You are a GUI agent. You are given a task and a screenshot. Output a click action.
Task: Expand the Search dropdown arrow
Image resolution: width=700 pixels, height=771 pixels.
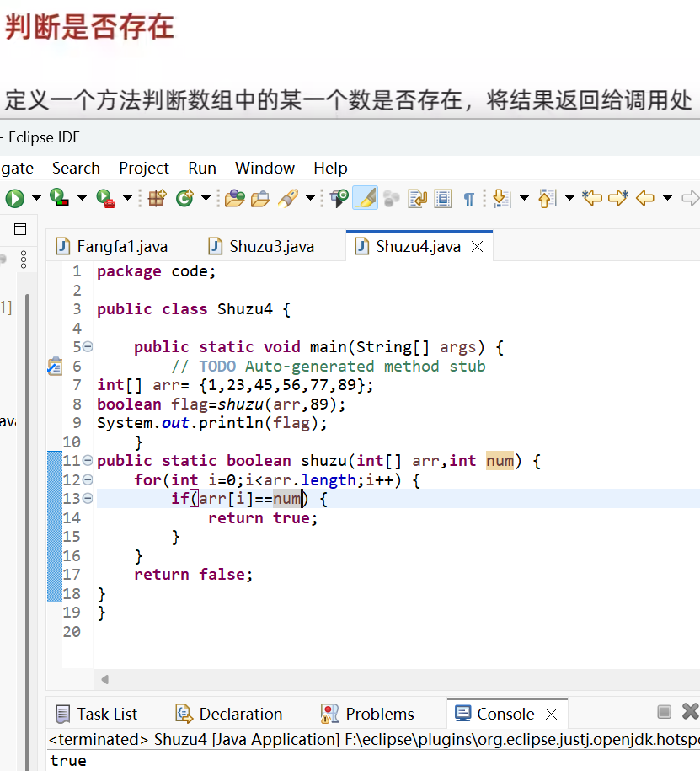click(x=310, y=199)
